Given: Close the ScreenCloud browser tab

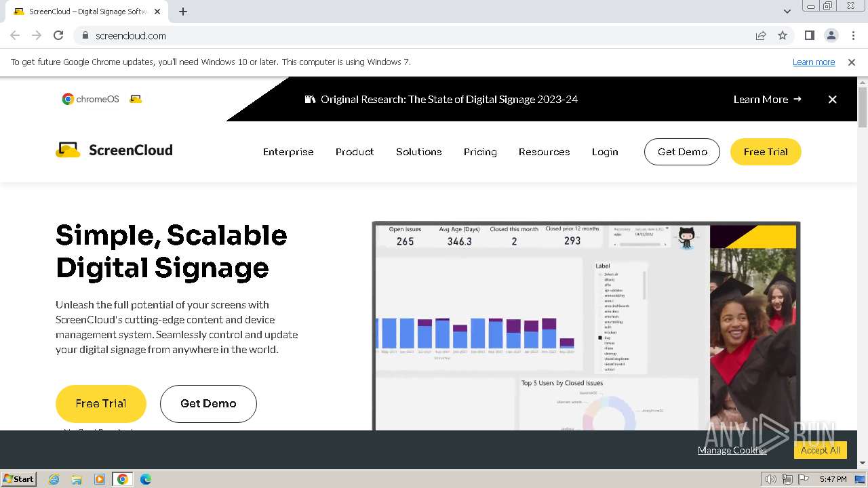Looking at the screenshot, I should 157,12.
